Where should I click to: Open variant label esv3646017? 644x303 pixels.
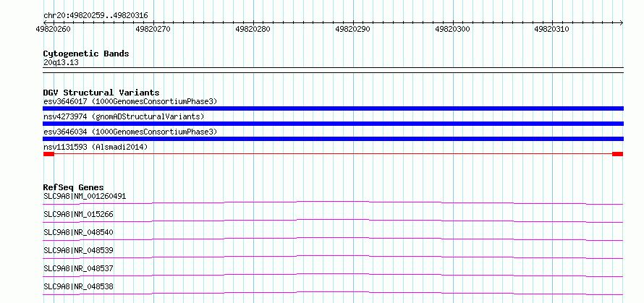coord(130,101)
